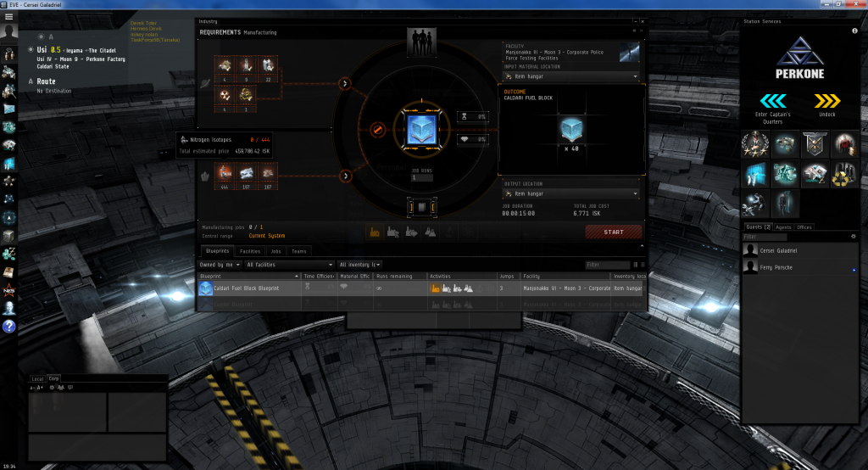Viewport: 868px width, 470px height.
Task: Open the Owned by me dropdown
Action: pyautogui.click(x=220, y=265)
